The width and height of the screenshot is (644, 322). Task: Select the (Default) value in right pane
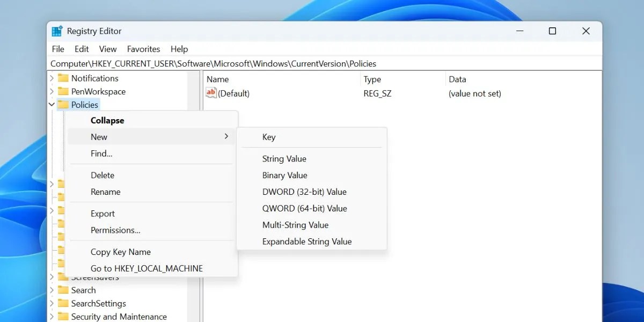233,93
